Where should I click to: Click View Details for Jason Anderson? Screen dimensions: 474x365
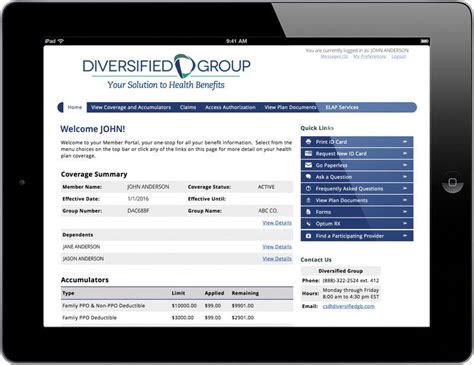277,259
